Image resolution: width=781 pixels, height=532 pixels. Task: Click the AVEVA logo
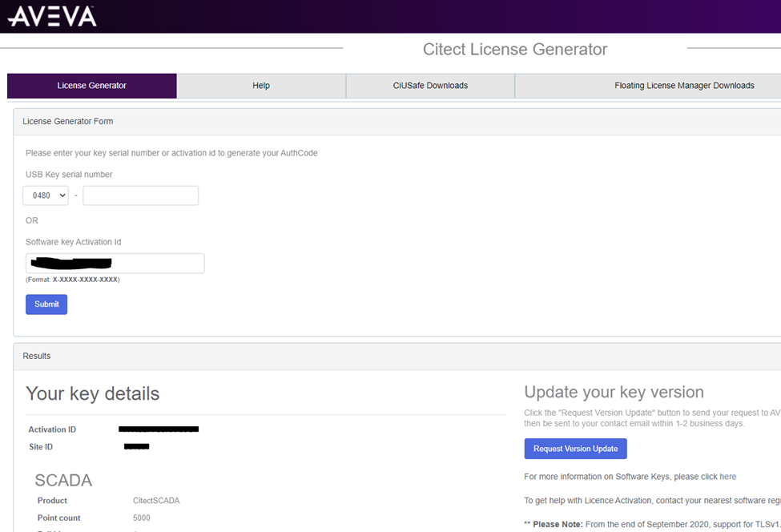(52, 16)
